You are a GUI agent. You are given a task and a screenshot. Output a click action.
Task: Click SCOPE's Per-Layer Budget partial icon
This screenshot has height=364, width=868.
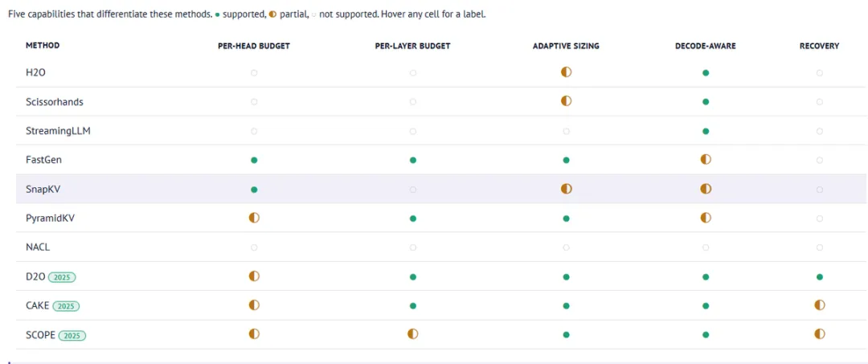413,334
